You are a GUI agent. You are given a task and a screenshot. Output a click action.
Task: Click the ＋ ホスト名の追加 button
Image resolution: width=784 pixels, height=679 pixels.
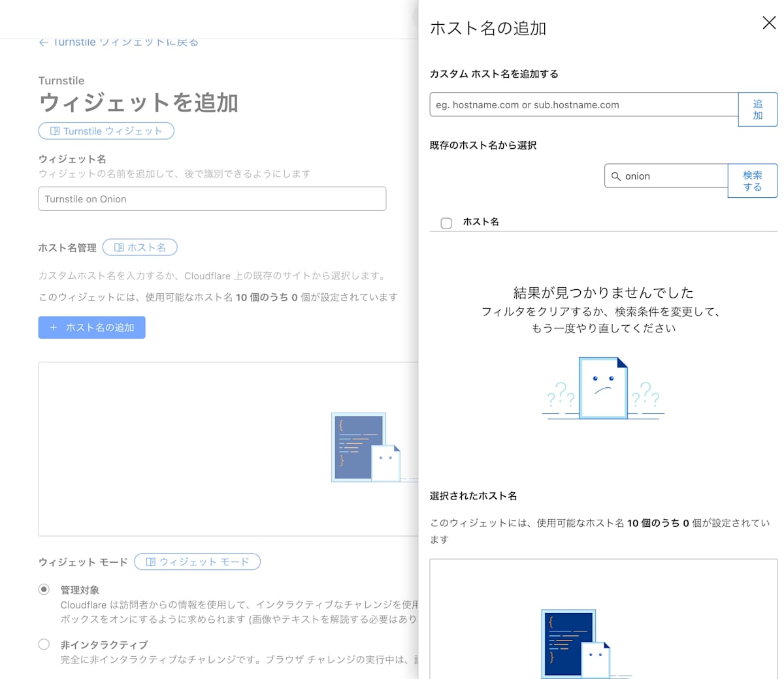pos(92,327)
